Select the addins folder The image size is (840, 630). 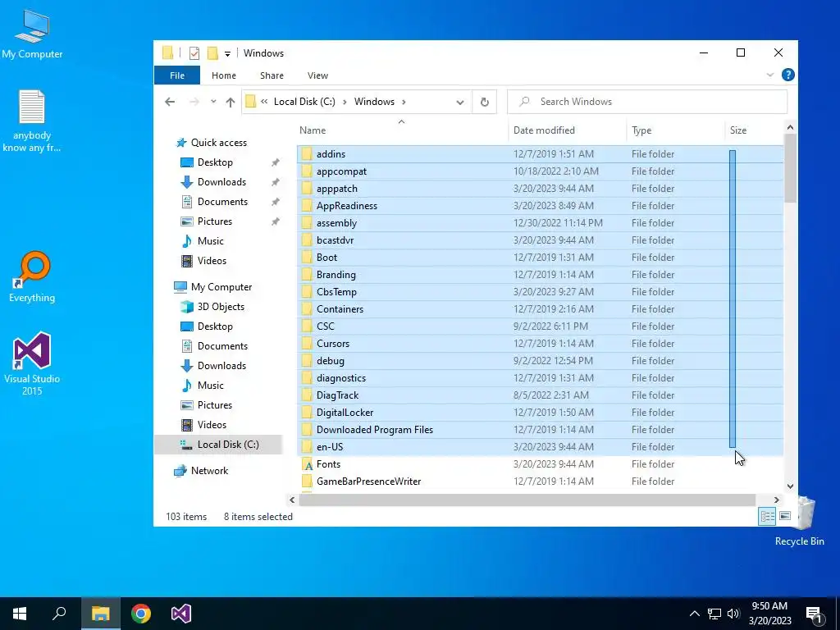pos(540,154)
